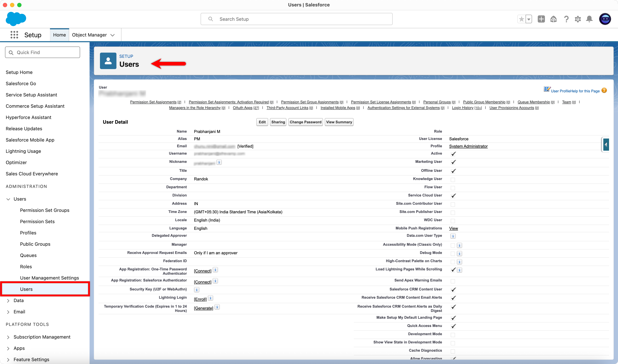Image resolution: width=618 pixels, height=364 pixels.
Task: Open the notifications bell icon
Action: (x=589, y=19)
